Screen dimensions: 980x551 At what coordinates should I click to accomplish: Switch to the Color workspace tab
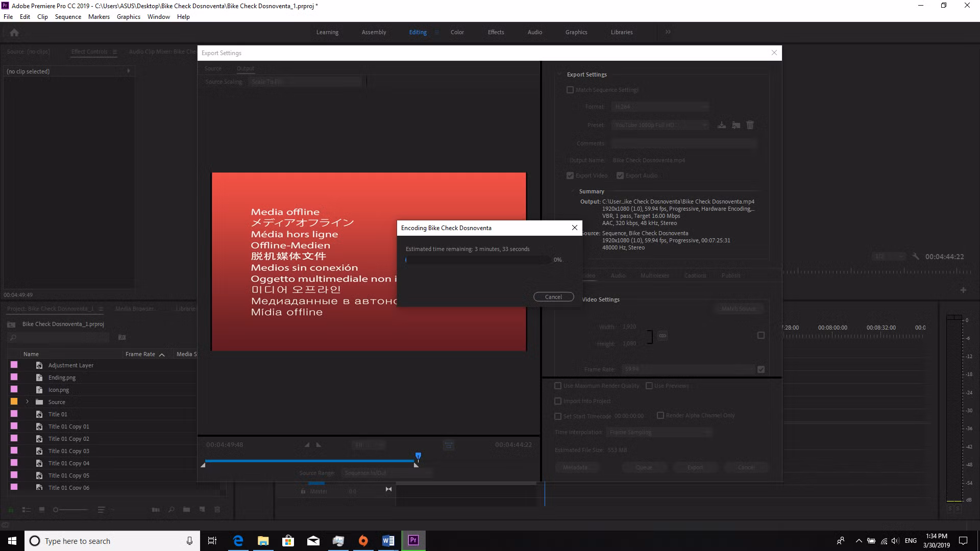457,32
